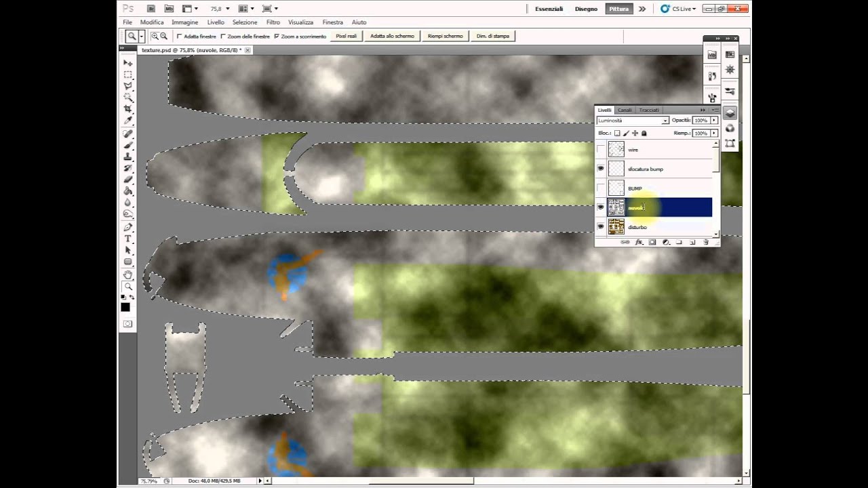Open the Riemp. fill slider arrow

pyautogui.click(x=714, y=134)
